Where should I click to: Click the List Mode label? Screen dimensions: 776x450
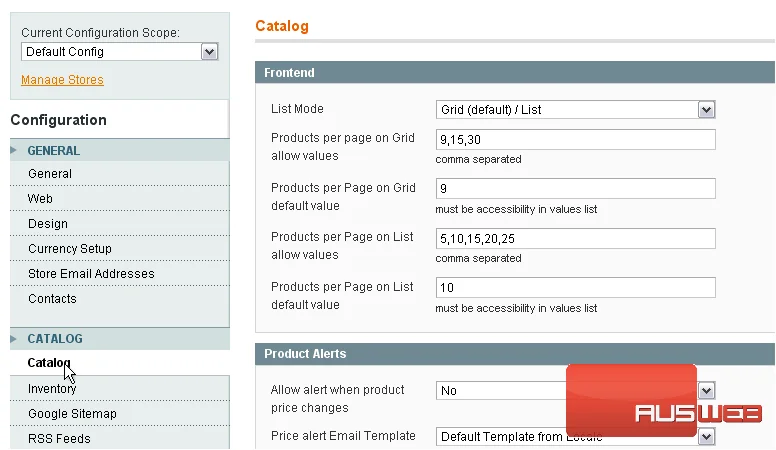click(297, 109)
